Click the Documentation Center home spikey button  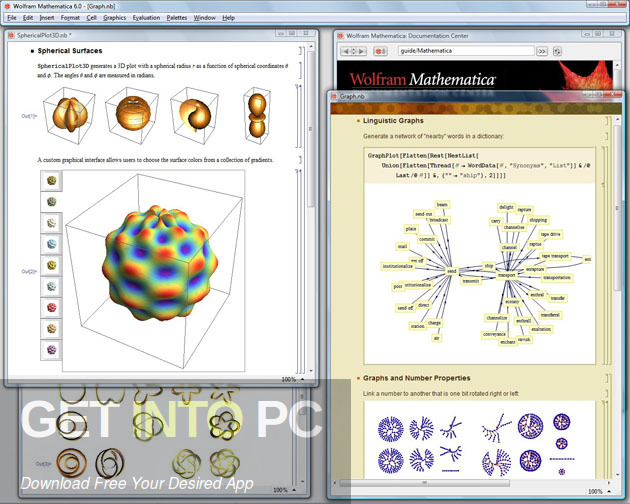[380, 51]
